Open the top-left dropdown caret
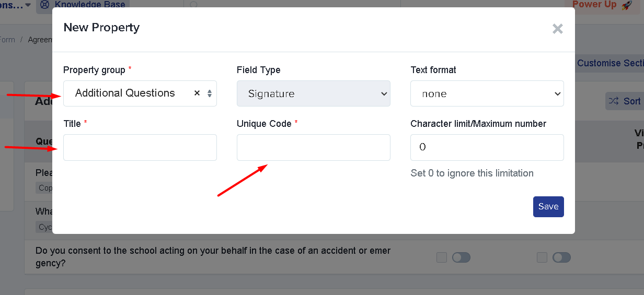The height and width of the screenshot is (295, 644). click(27, 5)
